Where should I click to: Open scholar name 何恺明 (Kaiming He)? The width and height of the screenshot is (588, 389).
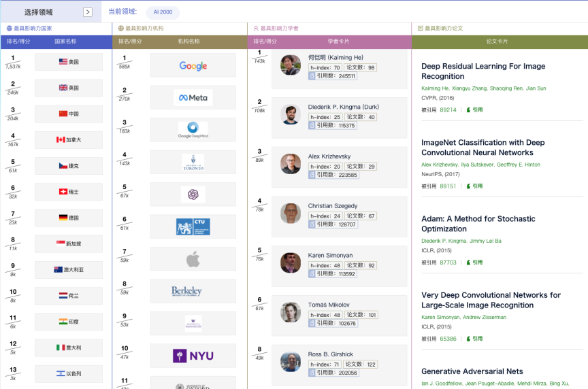[x=336, y=57]
